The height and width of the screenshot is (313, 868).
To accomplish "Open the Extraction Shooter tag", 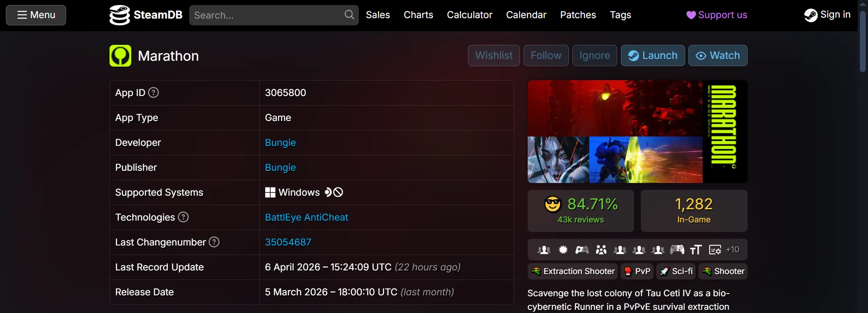I will 572,271.
